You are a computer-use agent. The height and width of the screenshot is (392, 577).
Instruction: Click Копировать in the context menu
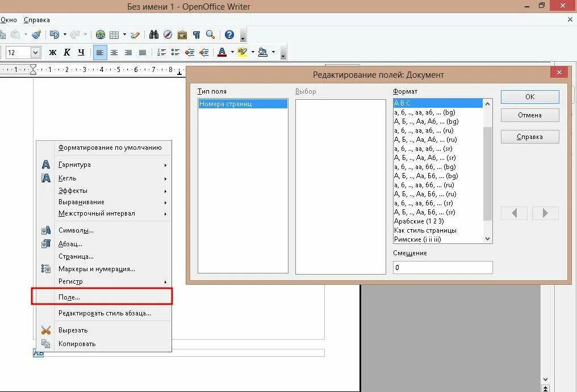pyautogui.click(x=104, y=344)
